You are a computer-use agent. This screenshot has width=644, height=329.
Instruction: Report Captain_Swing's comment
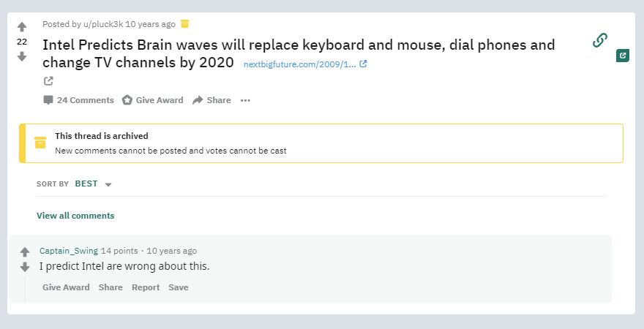(x=146, y=287)
